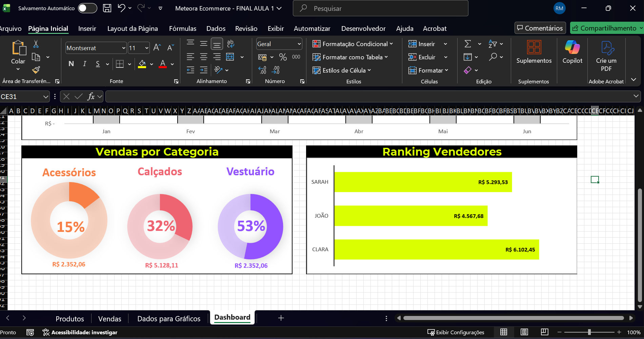Add a new sheet with plus button
644x339 pixels.
(281, 318)
